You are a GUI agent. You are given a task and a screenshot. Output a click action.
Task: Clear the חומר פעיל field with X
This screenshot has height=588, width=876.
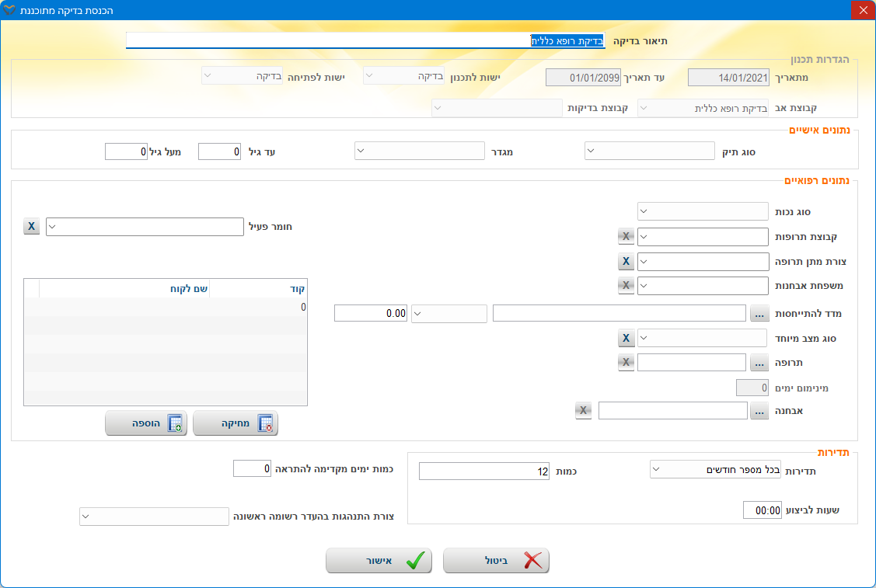(31, 227)
